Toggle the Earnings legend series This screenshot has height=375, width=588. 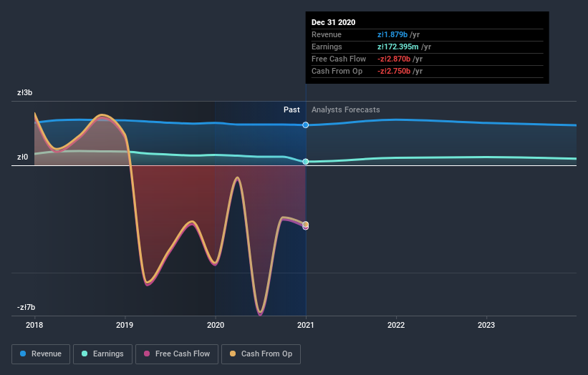pos(102,354)
